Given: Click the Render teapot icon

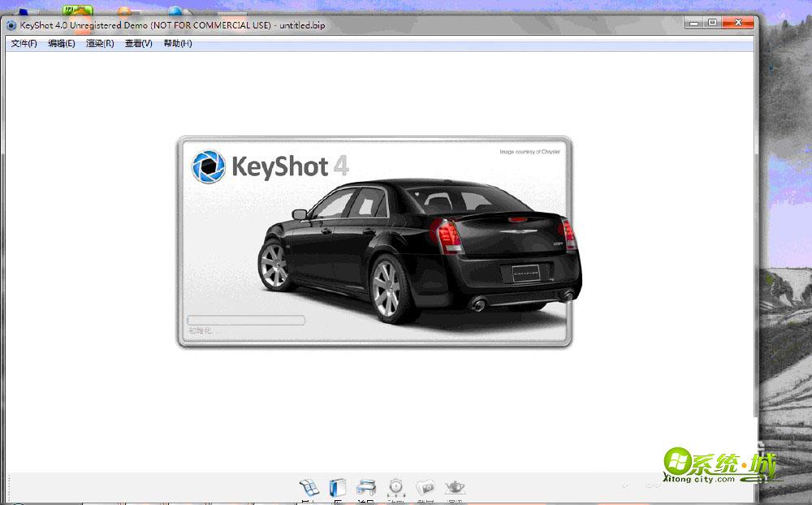Looking at the screenshot, I should 455,487.
